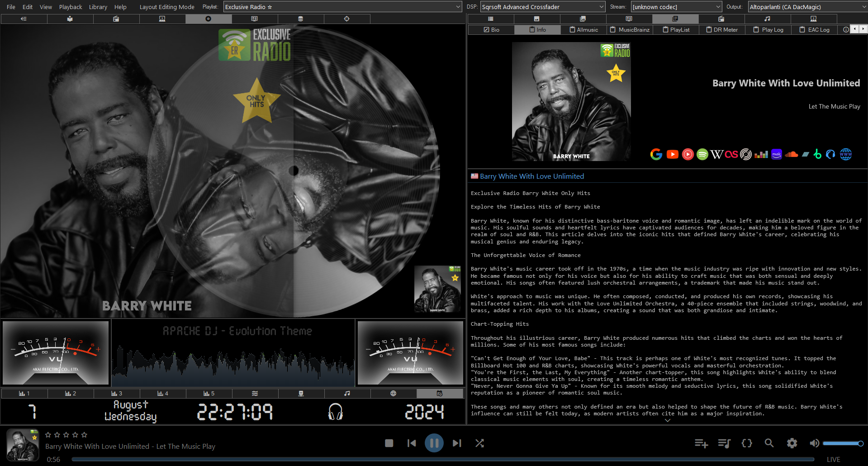Switch to the Bio tab
This screenshot has height=466, width=868.
pos(491,29)
